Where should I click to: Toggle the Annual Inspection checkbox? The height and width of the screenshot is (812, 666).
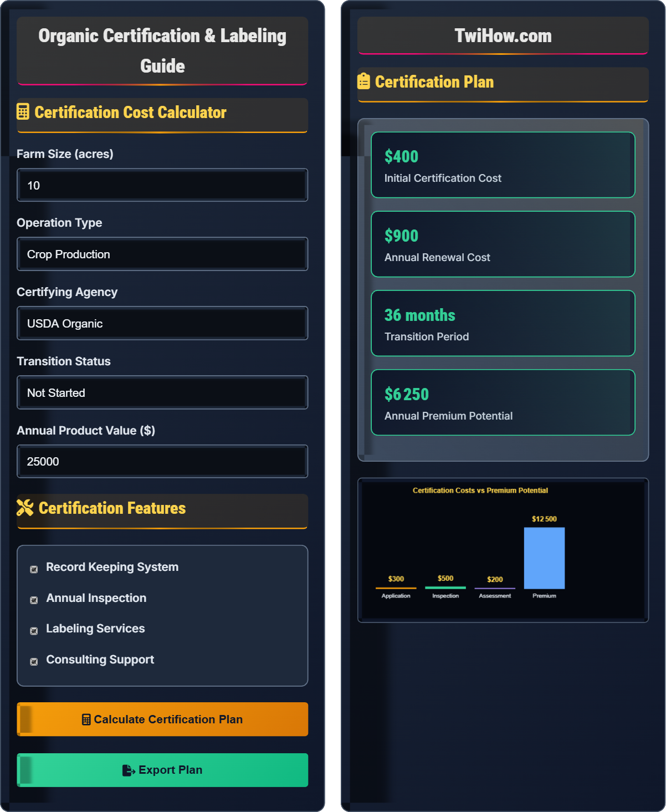coord(34,600)
